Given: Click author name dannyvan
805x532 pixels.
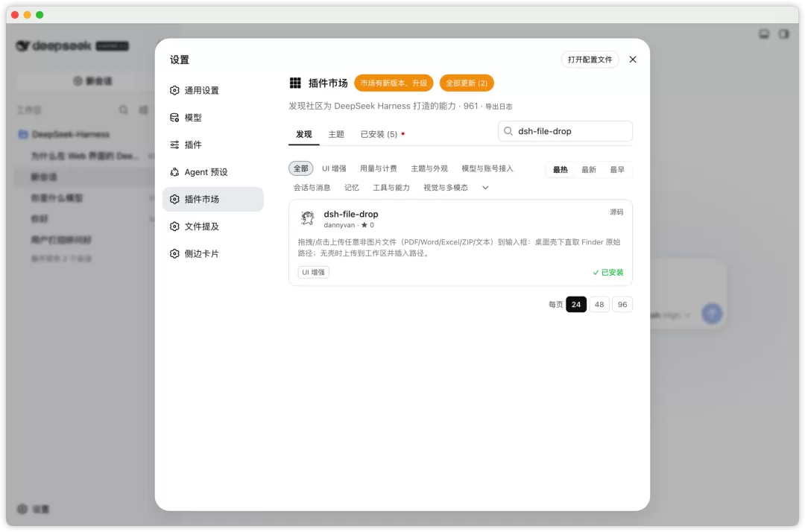Looking at the screenshot, I should coord(339,225).
